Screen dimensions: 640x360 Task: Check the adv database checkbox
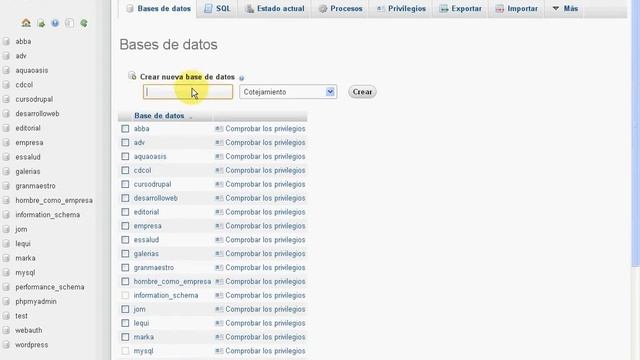(x=125, y=142)
